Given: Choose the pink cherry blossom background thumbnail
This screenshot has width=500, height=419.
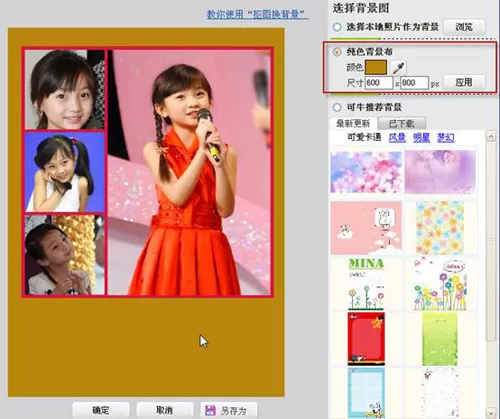Looking at the screenshot, I should [366, 172].
